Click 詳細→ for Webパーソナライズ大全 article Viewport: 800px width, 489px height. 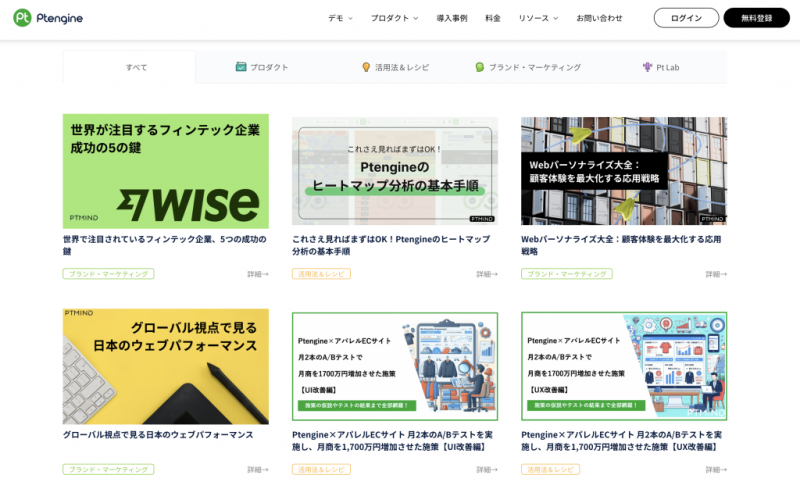(716, 274)
